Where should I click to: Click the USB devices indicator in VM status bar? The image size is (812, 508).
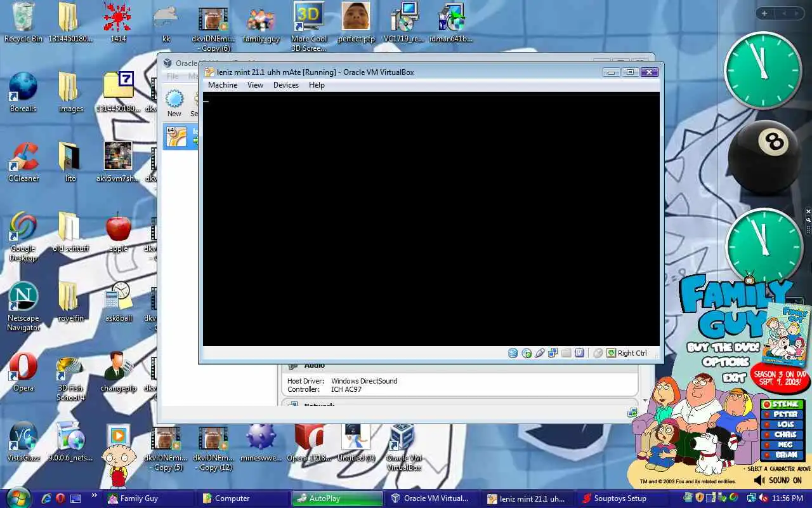540,353
